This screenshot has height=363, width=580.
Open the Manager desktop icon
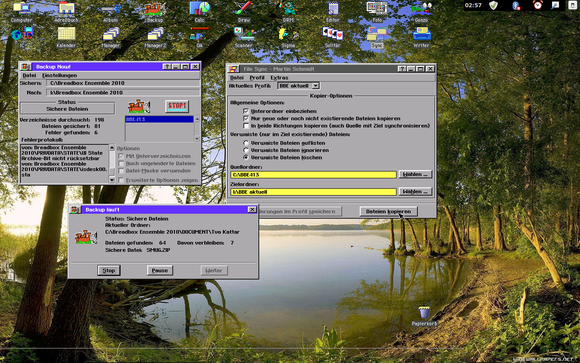pos(111,37)
